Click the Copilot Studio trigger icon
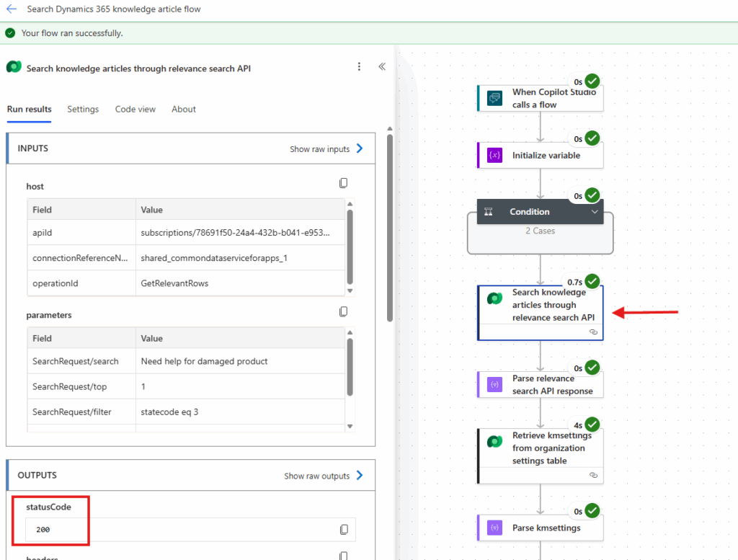This screenshot has height=560, width=738. coord(494,99)
